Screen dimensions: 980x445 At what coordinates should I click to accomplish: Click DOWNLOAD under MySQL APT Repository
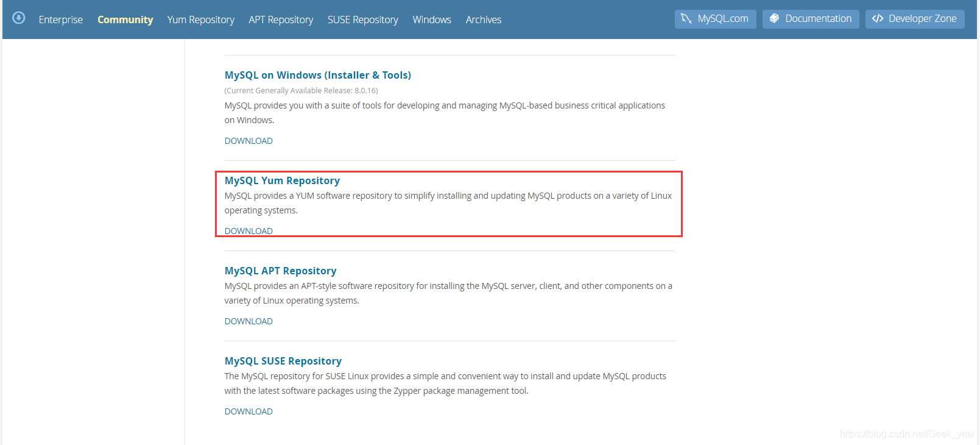pos(249,321)
